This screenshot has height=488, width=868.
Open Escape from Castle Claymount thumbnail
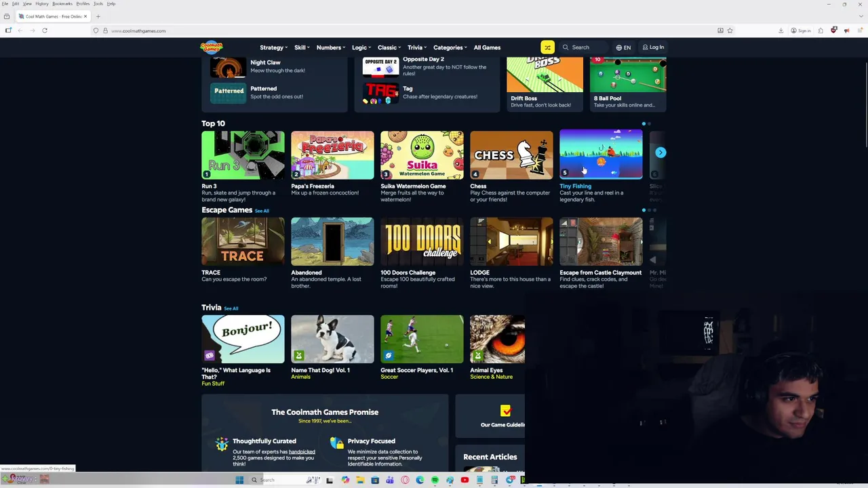[601, 241]
